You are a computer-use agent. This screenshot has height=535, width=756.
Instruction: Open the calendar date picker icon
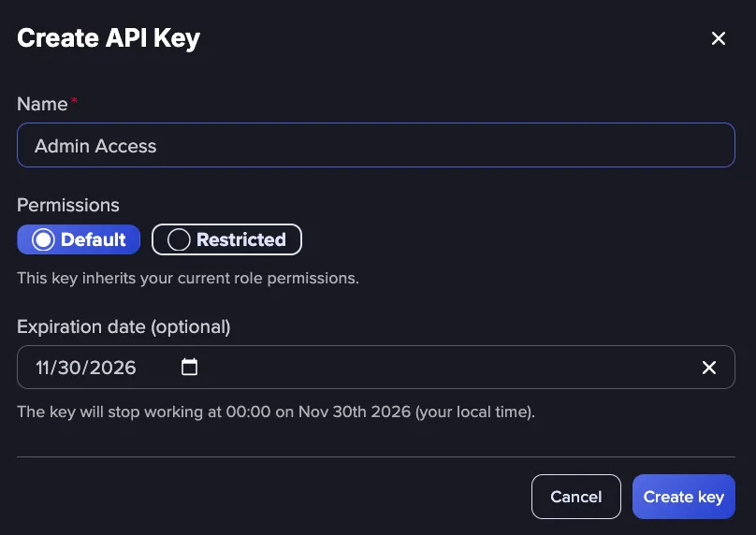(x=189, y=368)
